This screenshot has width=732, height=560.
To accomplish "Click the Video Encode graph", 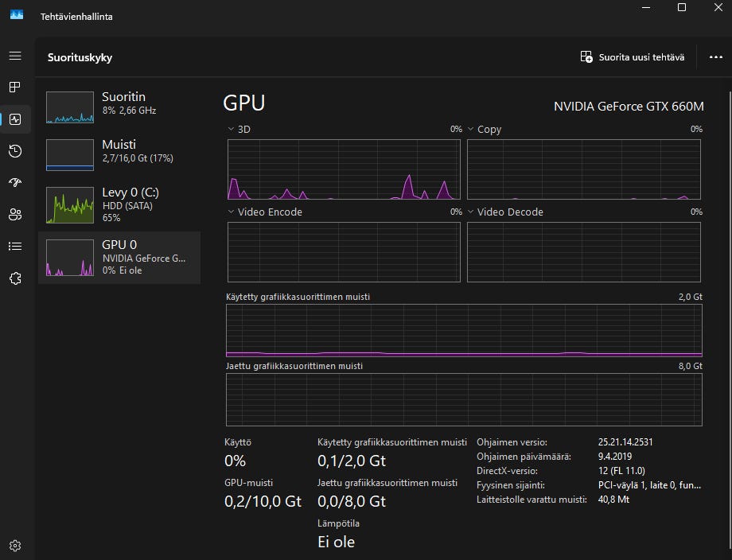I will tap(344, 252).
